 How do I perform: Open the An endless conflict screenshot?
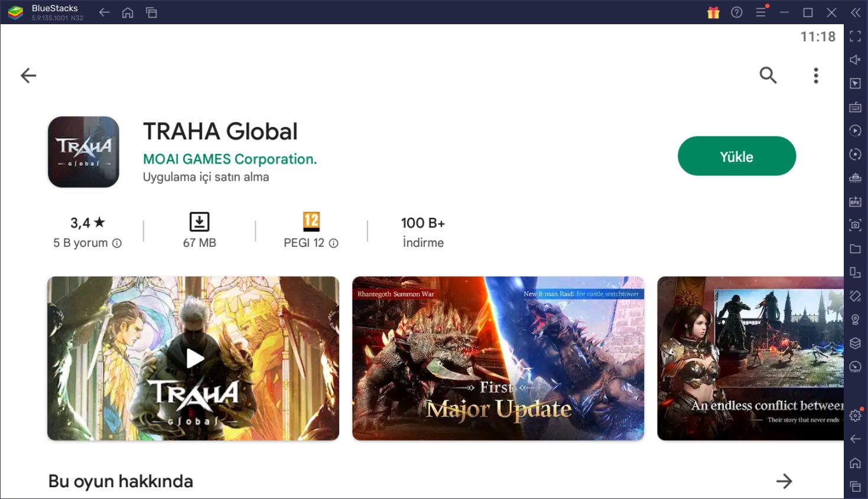[x=750, y=358]
